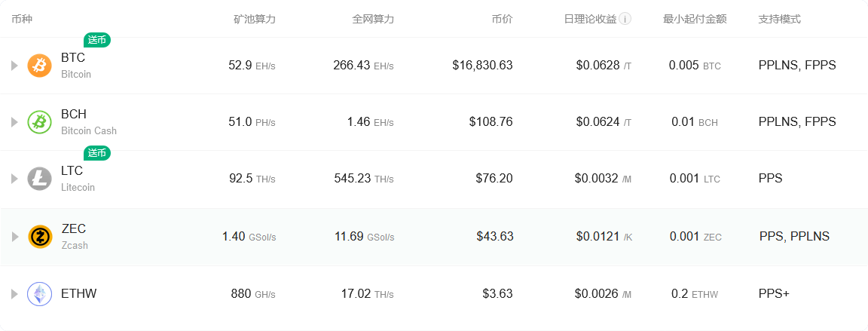Expand the ETHW row triangle
The width and height of the screenshot is (868, 331).
pyautogui.click(x=14, y=294)
